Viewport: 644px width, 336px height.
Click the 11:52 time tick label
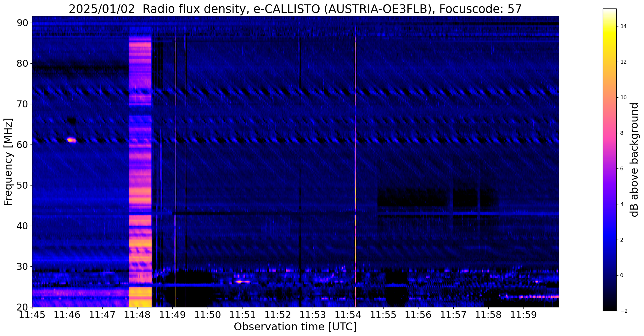click(x=278, y=315)
